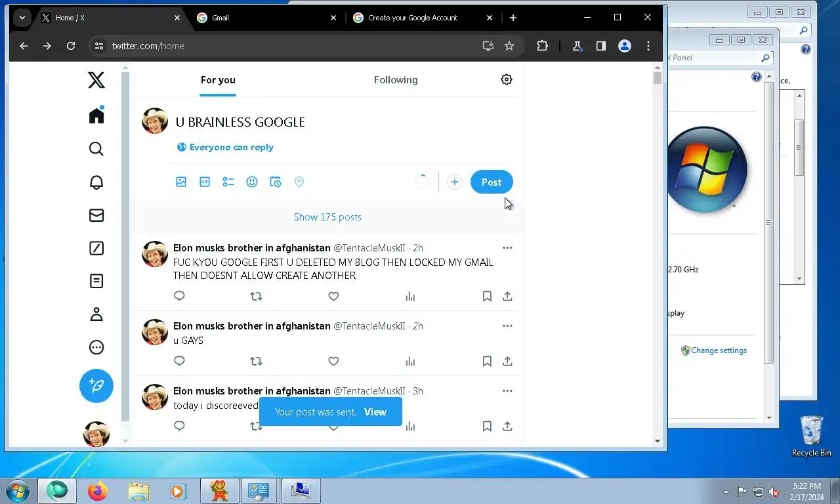Share the FUC KYOU GOOGLE post
Image resolution: width=840 pixels, height=504 pixels.
coord(507,296)
